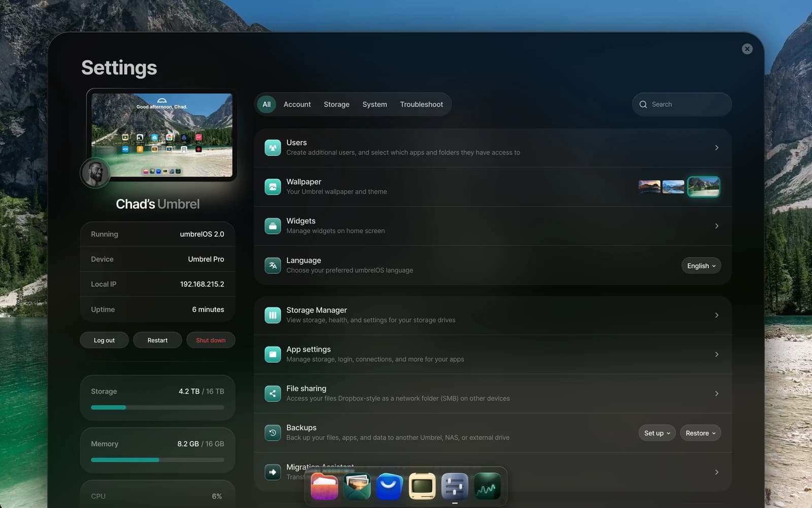Click the "6 minutes" uptime value

[x=208, y=309]
